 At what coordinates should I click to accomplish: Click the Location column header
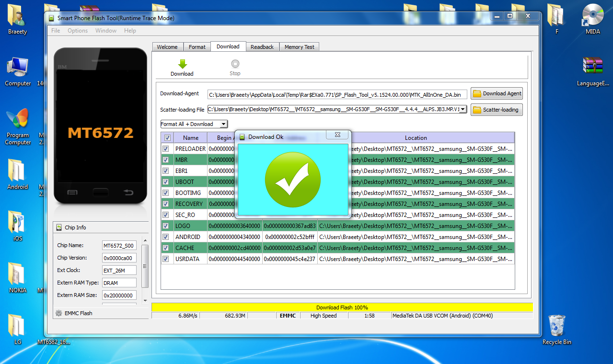(416, 138)
